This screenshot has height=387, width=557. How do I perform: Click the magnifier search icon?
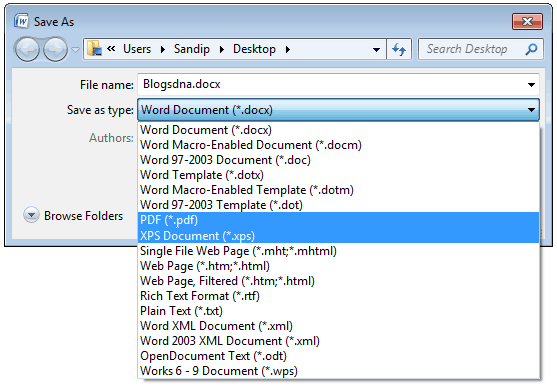pyautogui.click(x=531, y=49)
